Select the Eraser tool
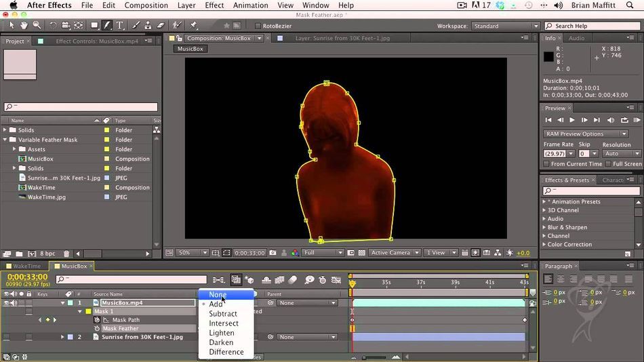This screenshot has width=644, height=362. tap(161, 26)
